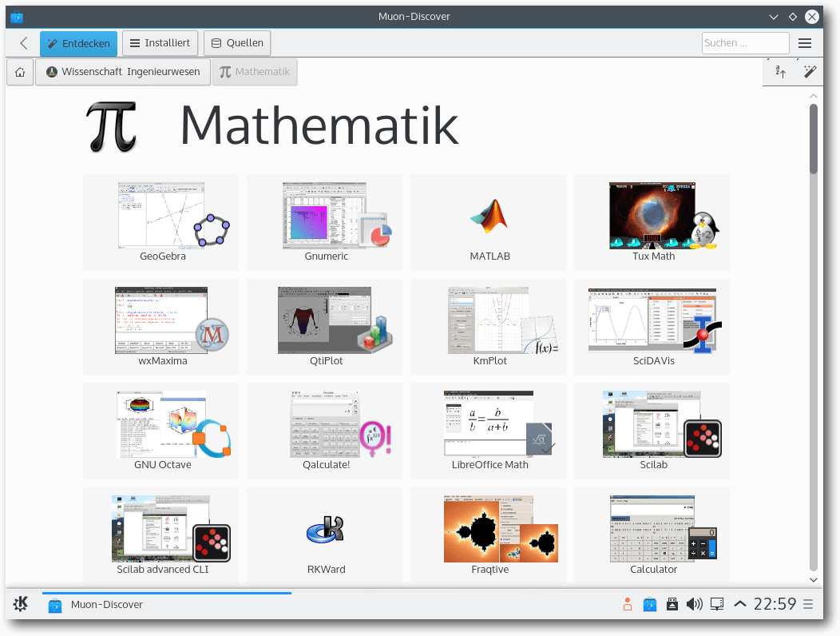Open the Gnumeric app tile
Image resolution: width=840 pixels, height=636 pixels.
[x=325, y=222]
